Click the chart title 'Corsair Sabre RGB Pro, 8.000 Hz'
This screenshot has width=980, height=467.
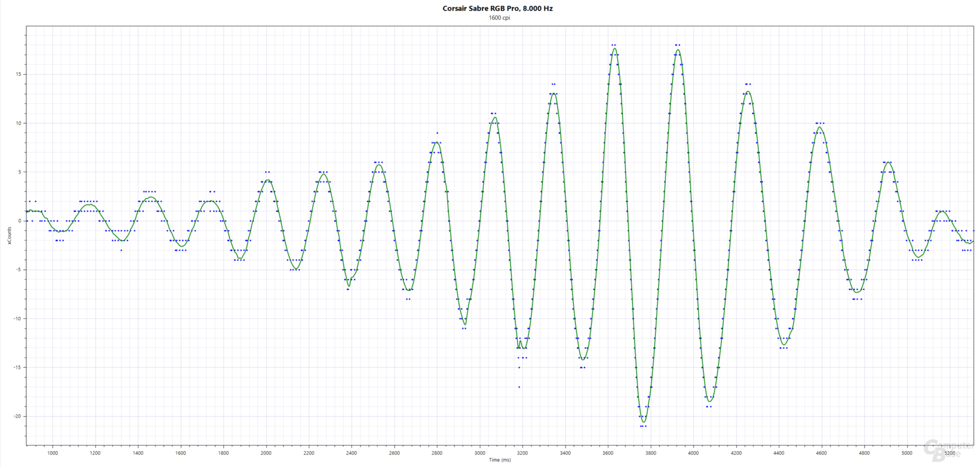pos(498,8)
